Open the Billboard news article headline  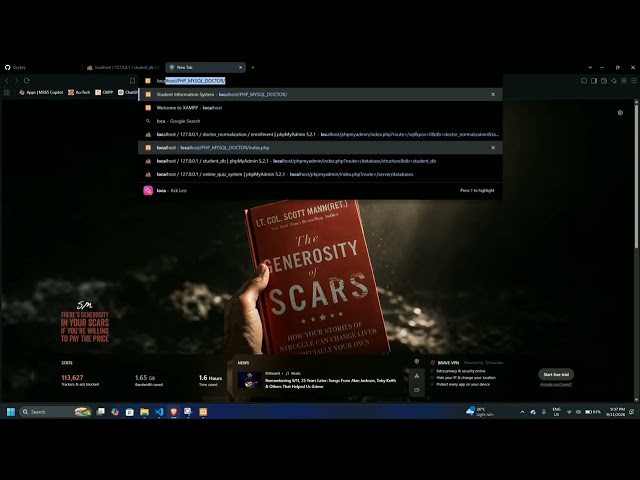point(330,383)
